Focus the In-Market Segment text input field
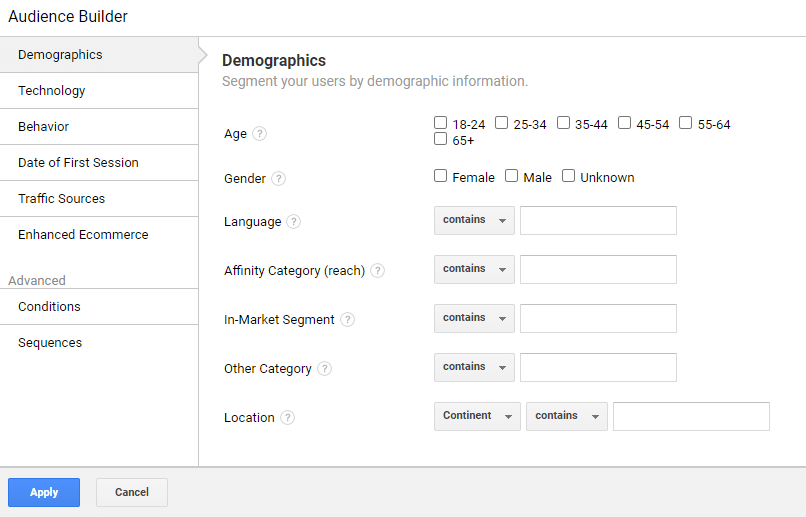The height and width of the screenshot is (517, 806). pyautogui.click(x=598, y=318)
